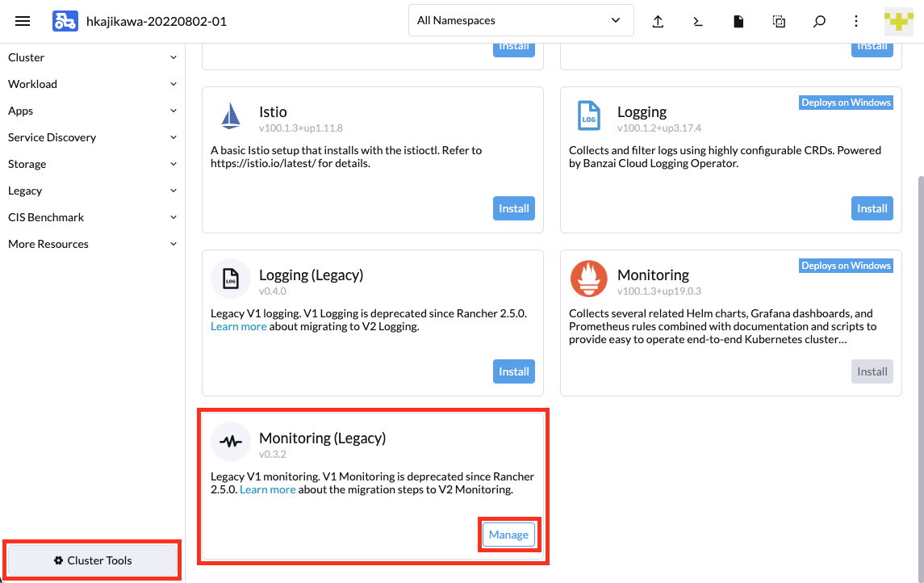The width and height of the screenshot is (924, 583).
Task: Download the KubeConfig file icon
Action: pos(738,21)
